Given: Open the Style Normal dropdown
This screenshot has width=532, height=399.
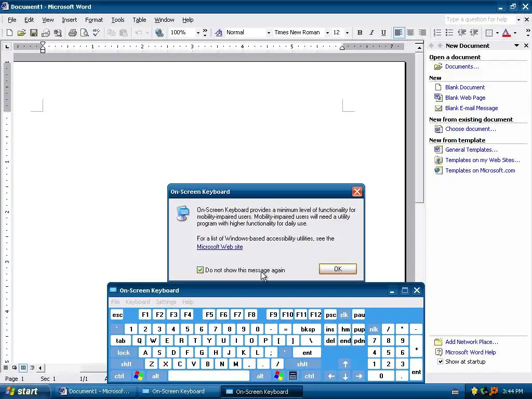Looking at the screenshot, I should pyautogui.click(x=269, y=33).
